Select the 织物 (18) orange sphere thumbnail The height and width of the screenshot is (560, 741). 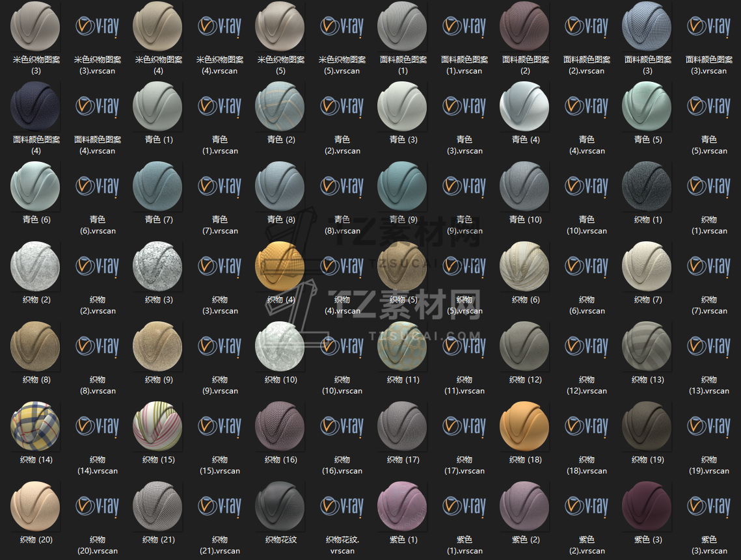(x=525, y=426)
